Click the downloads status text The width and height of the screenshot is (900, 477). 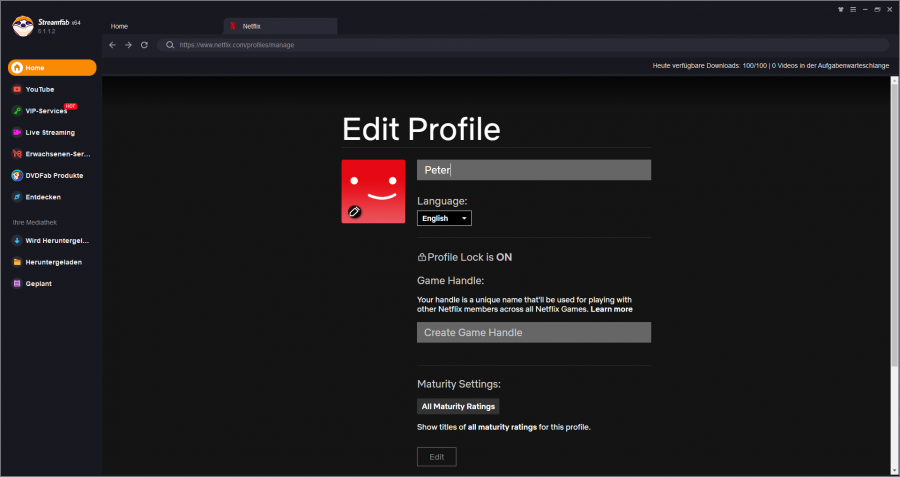point(771,66)
